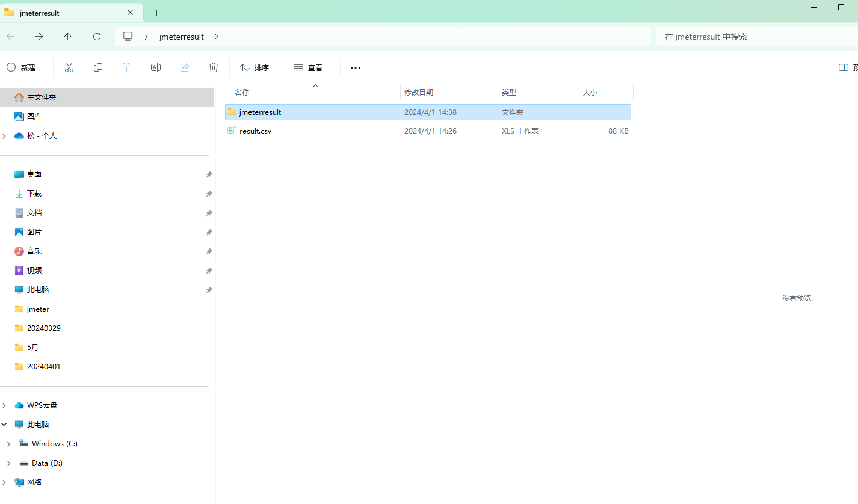Expand the Windows (C:) drive node
Screen dimensions: 858x504
[x=8, y=444]
